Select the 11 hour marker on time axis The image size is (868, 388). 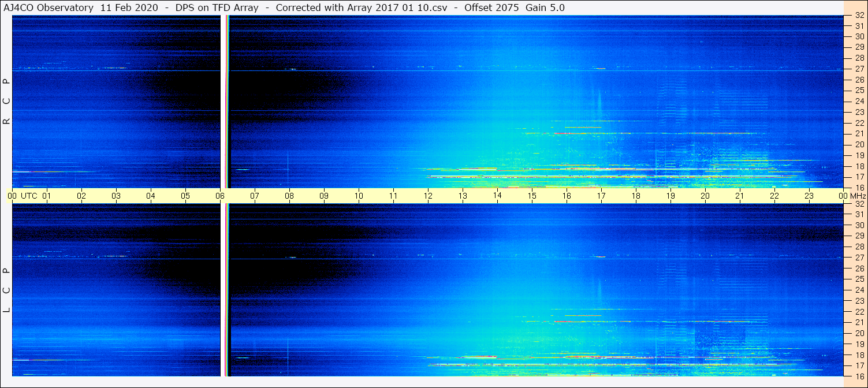[393, 196]
